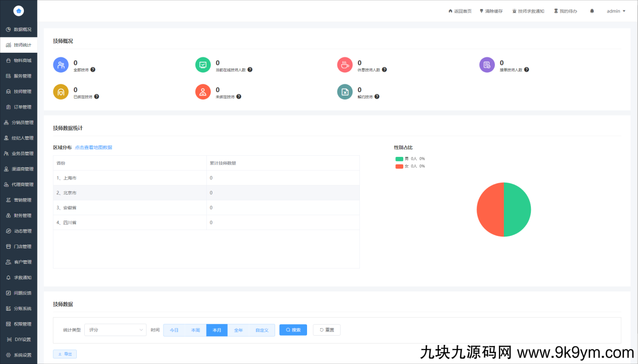Click the 4、四川省 table row
The image size is (638, 364).
point(206,223)
